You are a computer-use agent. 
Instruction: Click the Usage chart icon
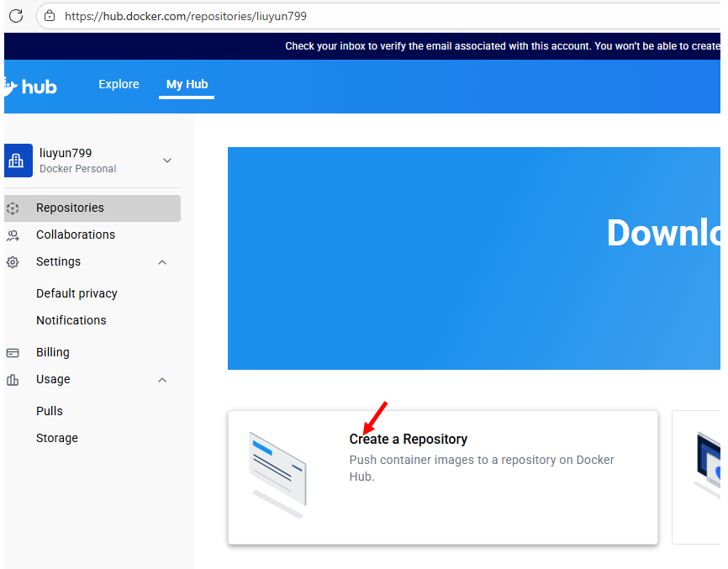pos(13,380)
